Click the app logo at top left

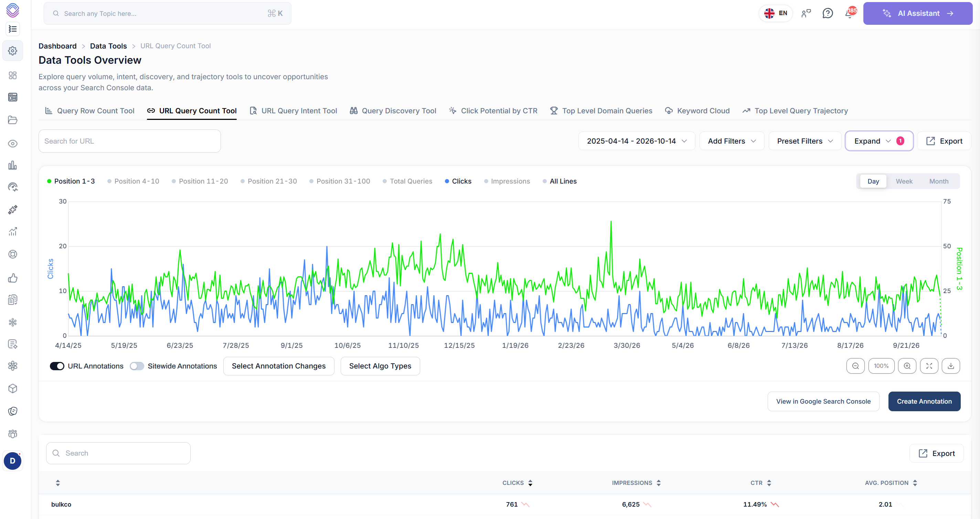pyautogui.click(x=12, y=10)
